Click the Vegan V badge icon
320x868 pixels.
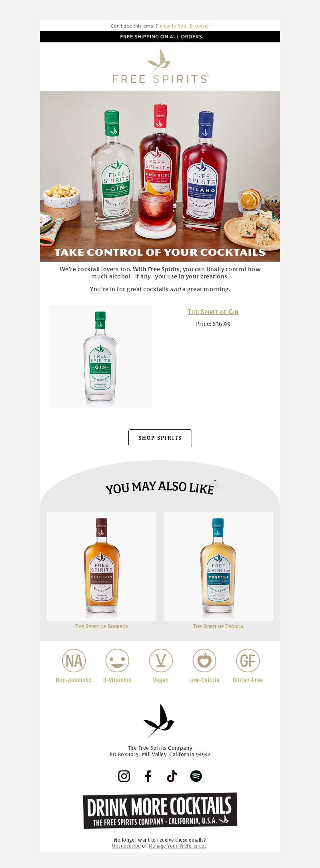point(161,661)
